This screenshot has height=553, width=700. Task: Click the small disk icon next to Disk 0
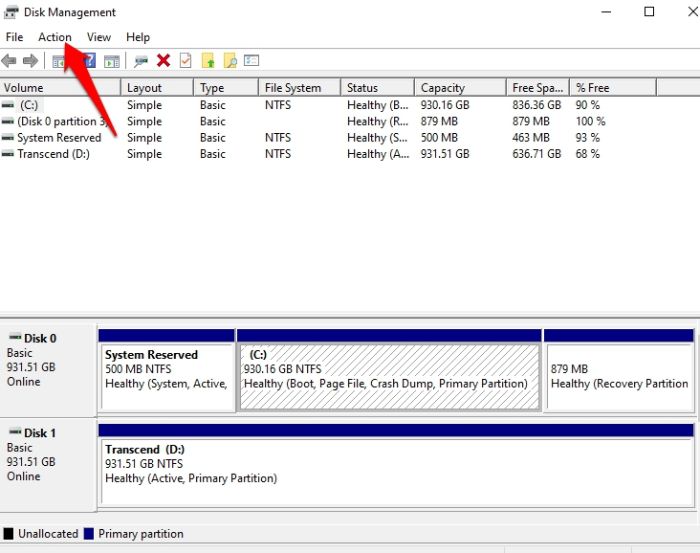[16, 337]
